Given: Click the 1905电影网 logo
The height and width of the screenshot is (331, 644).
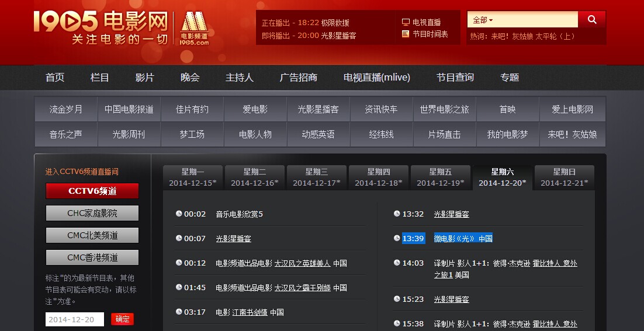Looking at the screenshot, I should coord(101,27).
